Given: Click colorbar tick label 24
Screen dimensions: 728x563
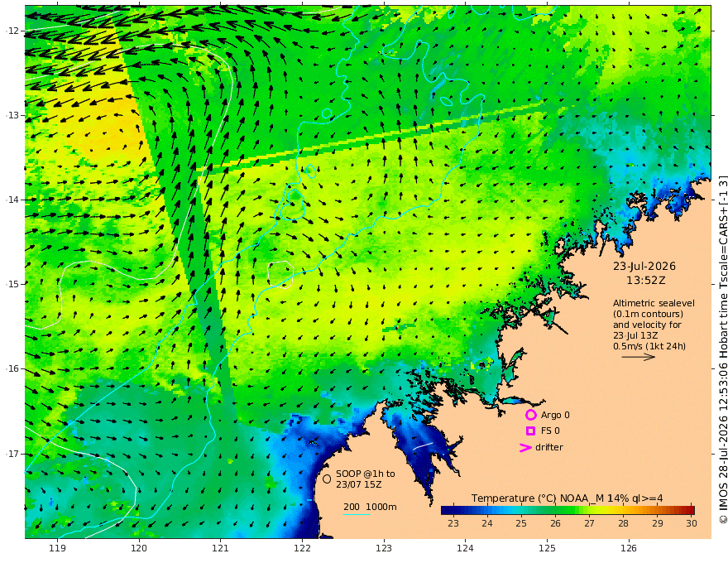Looking at the screenshot, I should click(487, 523).
